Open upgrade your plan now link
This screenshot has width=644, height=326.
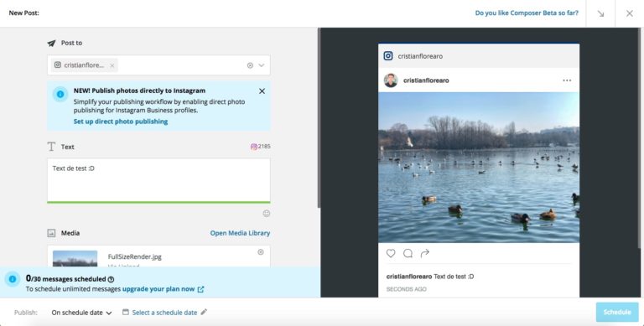163,289
